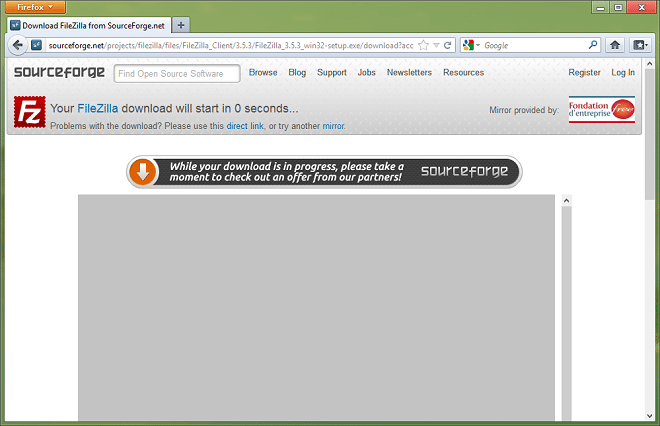The image size is (660, 426).
Task: Click the red FileZilla Fz logo
Action: point(29,112)
